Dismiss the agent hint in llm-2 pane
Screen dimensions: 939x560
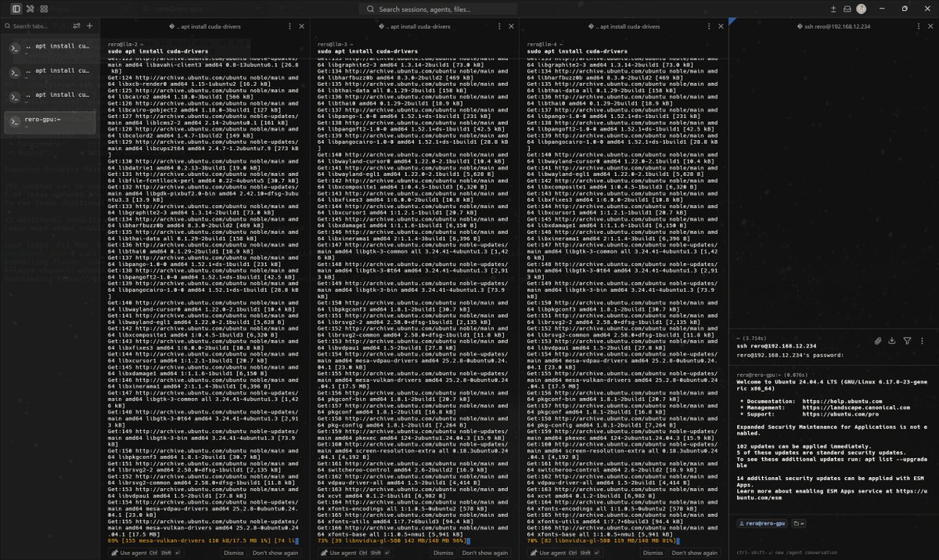click(234, 552)
